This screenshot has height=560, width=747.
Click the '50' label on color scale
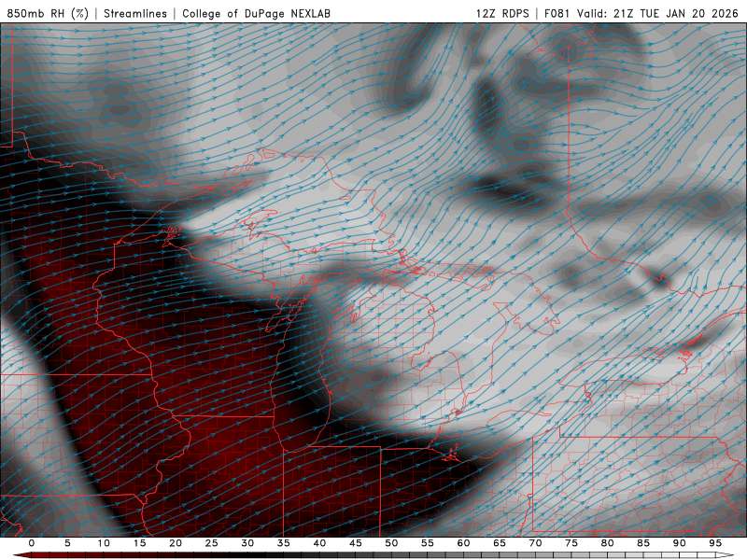tap(391, 543)
